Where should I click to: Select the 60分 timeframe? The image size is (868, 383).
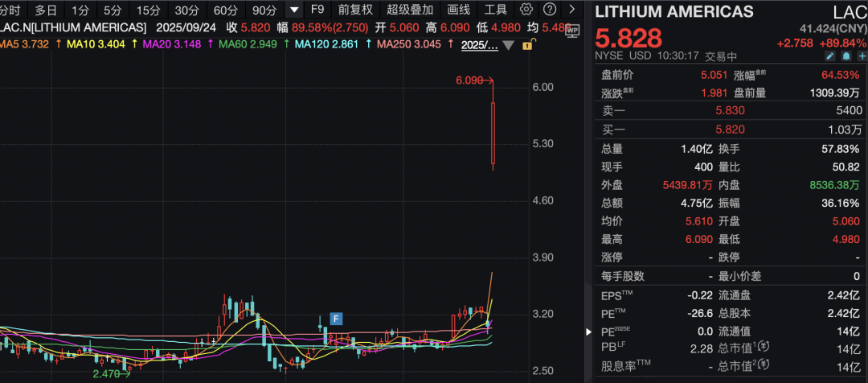click(225, 10)
